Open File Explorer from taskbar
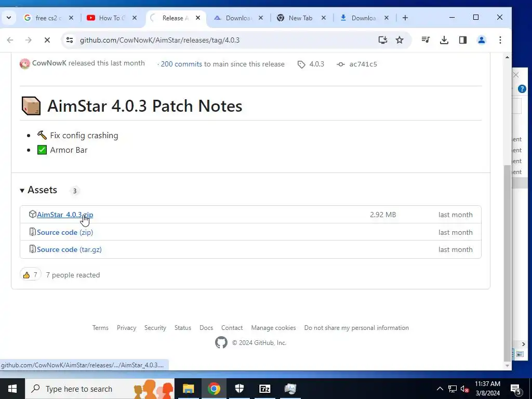 [188, 389]
